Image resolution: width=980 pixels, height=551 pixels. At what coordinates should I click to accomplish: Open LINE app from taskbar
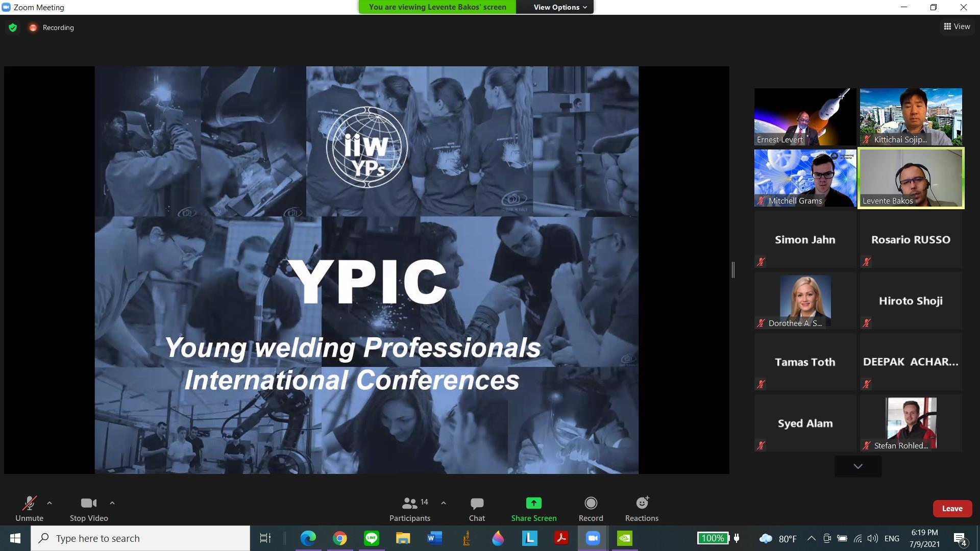click(372, 538)
